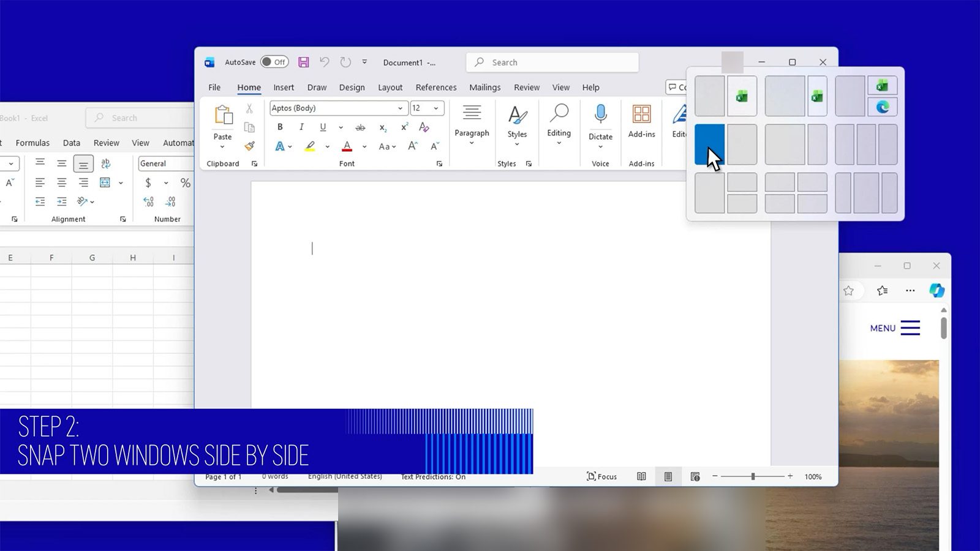Open the Mailings tab

point(484,88)
